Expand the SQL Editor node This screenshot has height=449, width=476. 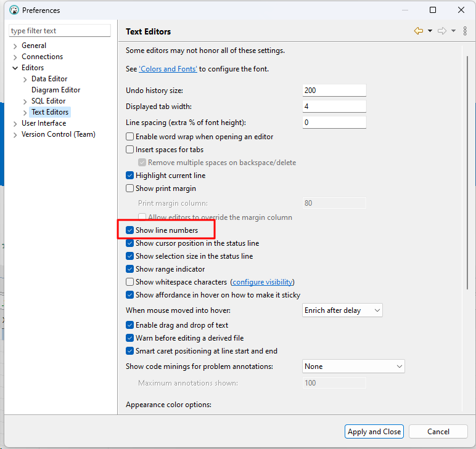pos(25,102)
